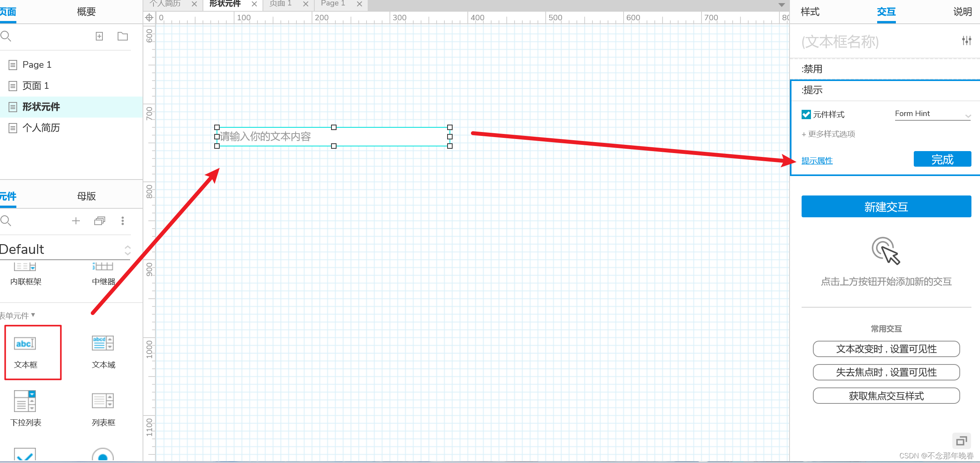Screen dimensions: 980x463
Task: Click the interaction settings sliders icon
Action: [x=966, y=40]
